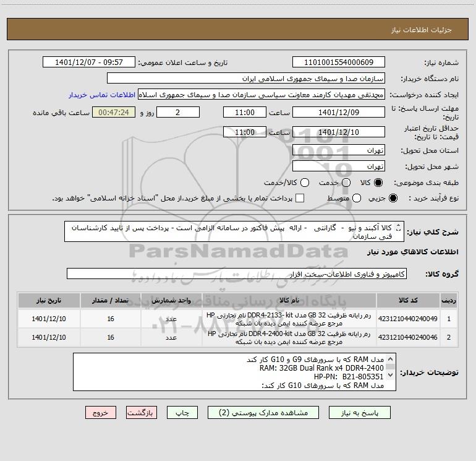
Task: Click the خروج exit button
Action: point(101,413)
